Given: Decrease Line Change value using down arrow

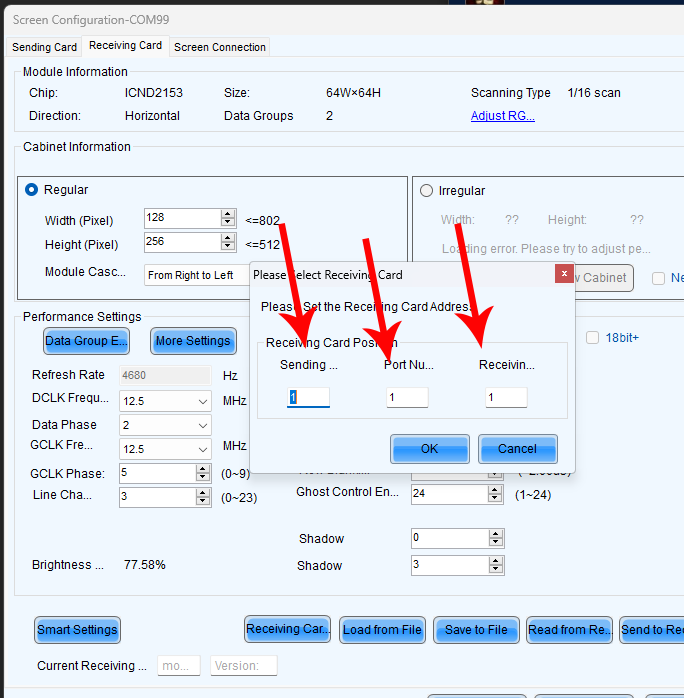Looking at the screenshot, I should click(203, 501).
